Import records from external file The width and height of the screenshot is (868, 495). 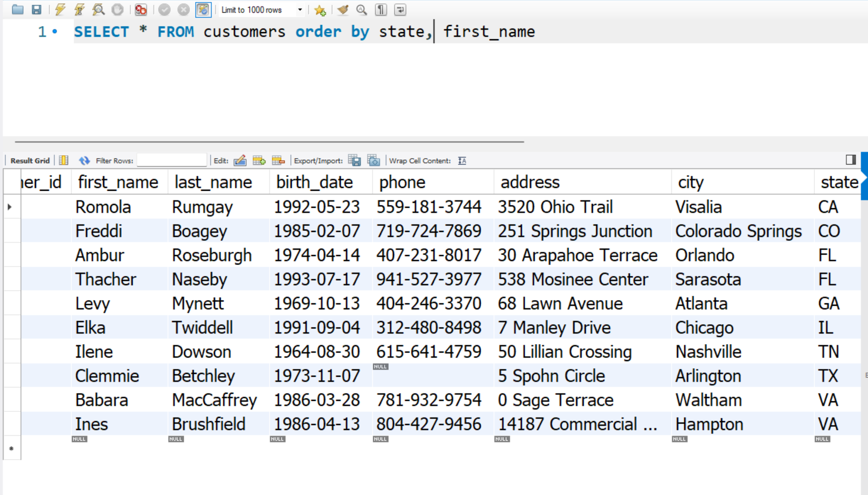click(374, 160)
